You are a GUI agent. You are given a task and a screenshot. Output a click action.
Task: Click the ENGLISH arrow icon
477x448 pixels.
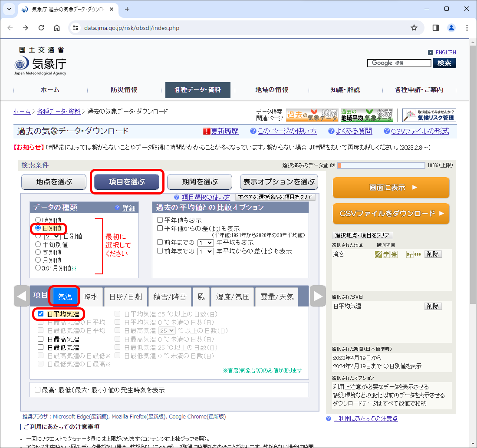pos(431,53)
